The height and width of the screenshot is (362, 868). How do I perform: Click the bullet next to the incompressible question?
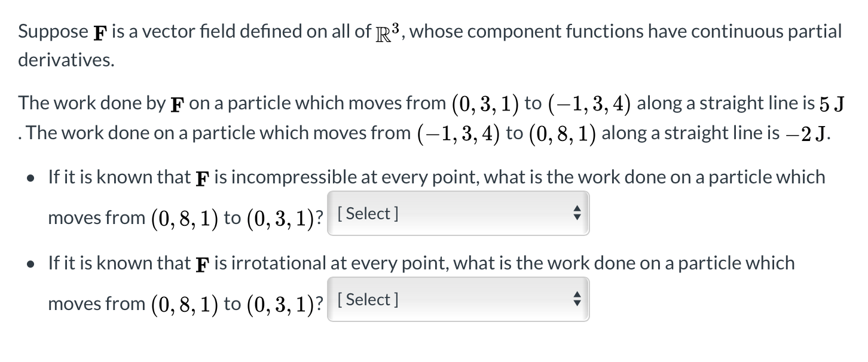click(x=31, y=177)
